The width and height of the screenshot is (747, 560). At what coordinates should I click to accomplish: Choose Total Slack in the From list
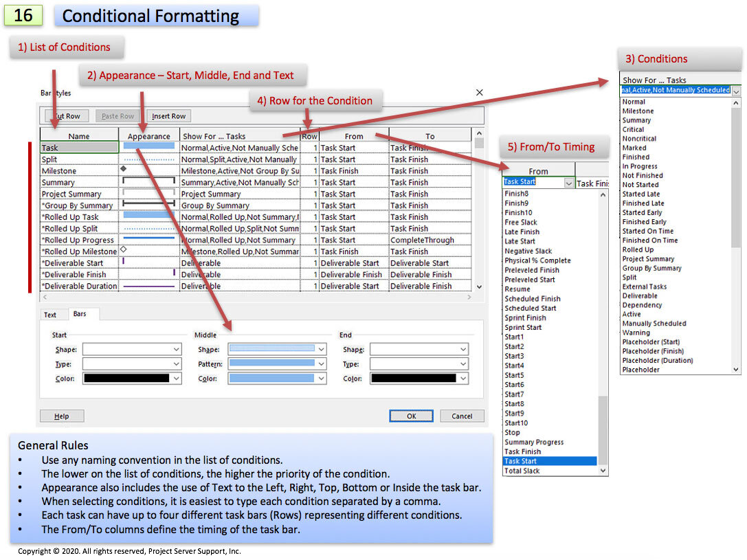point(522,471)
